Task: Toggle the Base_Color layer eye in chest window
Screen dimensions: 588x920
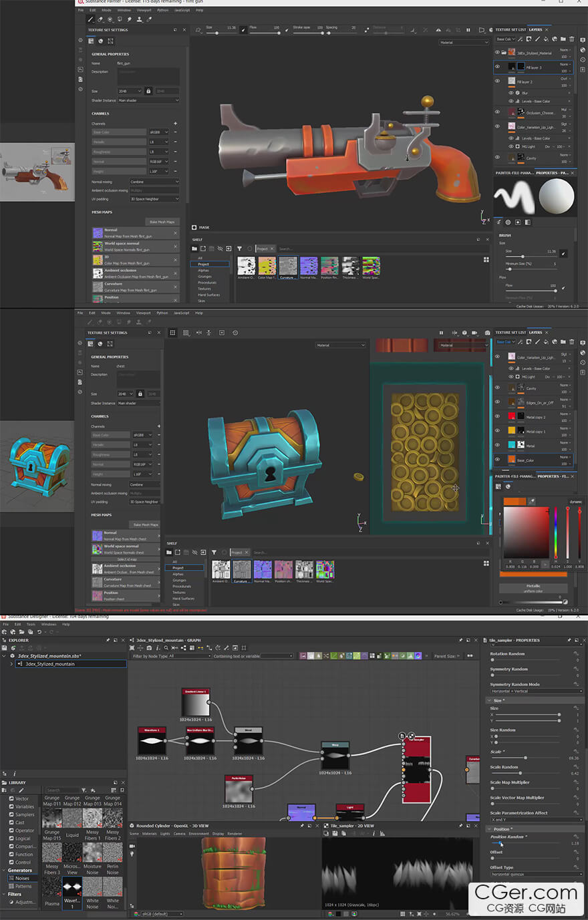Action: click(x=497, y=460)
